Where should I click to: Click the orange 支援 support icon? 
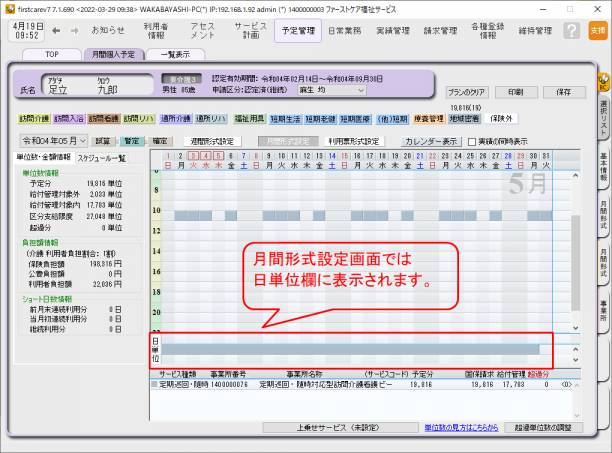pyautogui.click(x=597, y=31)
